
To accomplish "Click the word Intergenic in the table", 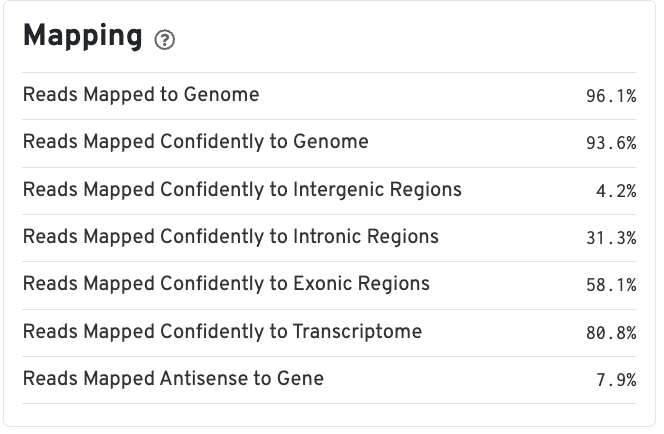I will click(338, 189).
